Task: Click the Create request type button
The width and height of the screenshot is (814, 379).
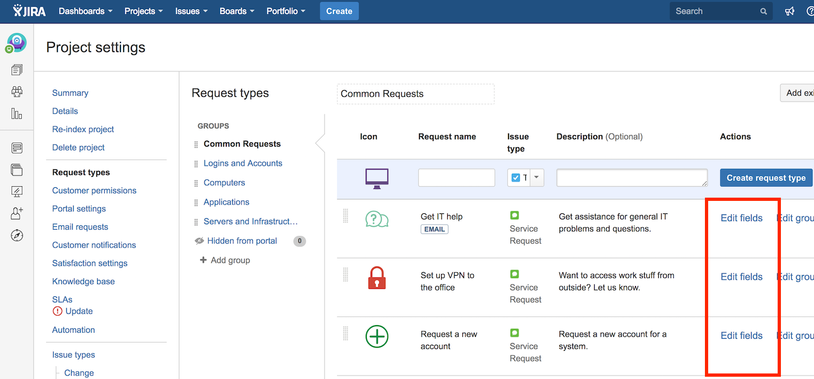Action: [766, 178]
